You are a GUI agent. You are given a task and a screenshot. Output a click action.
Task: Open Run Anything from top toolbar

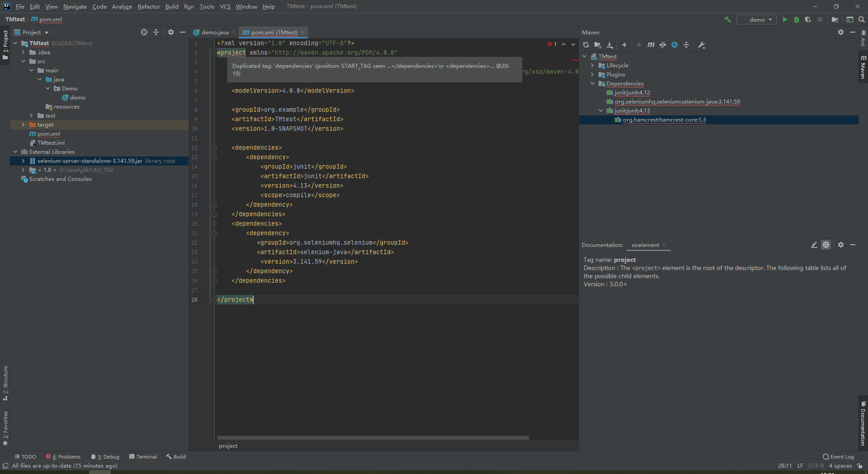click(x=850, y=19)
